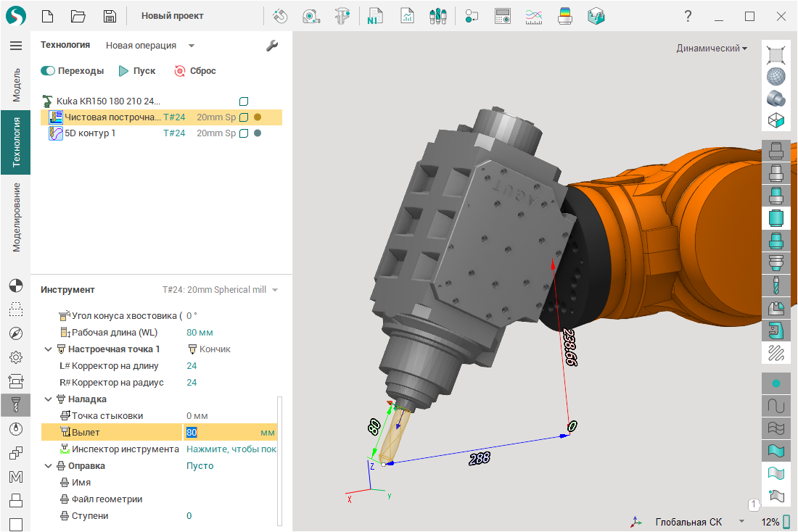Image resolution: width=798 pixels, height=532 pixels.
Task: Open project using the folder icon
Action: pyautogui.click(x=78, y=16)
